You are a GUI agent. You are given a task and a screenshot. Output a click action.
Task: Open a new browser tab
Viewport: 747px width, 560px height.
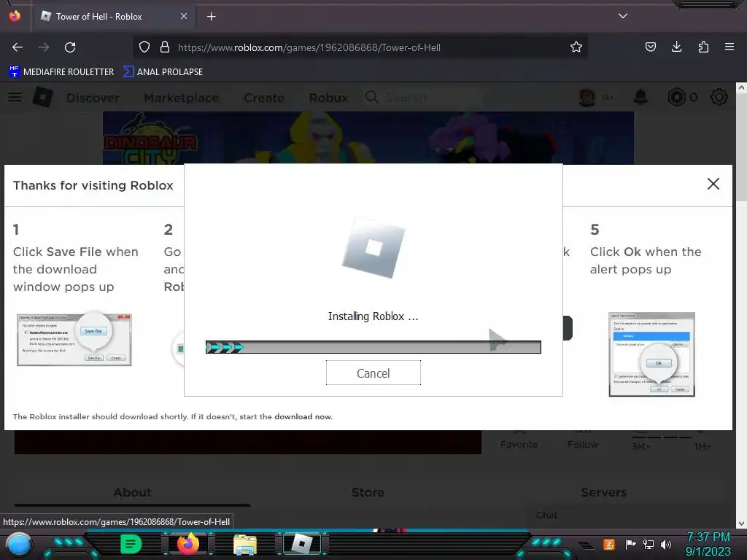pyautogui.click(x=211, y=17)
